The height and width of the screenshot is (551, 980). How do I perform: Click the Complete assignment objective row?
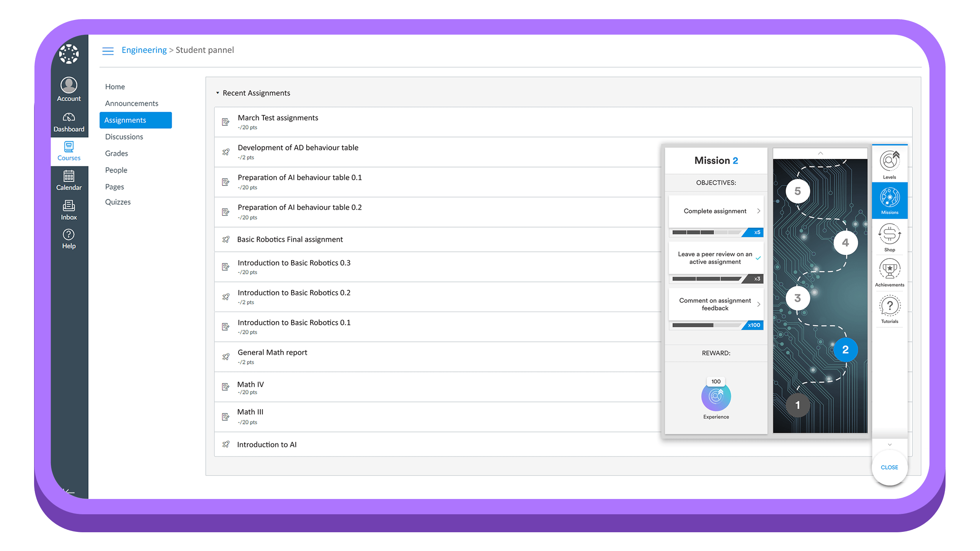click(x=715, y=211)
